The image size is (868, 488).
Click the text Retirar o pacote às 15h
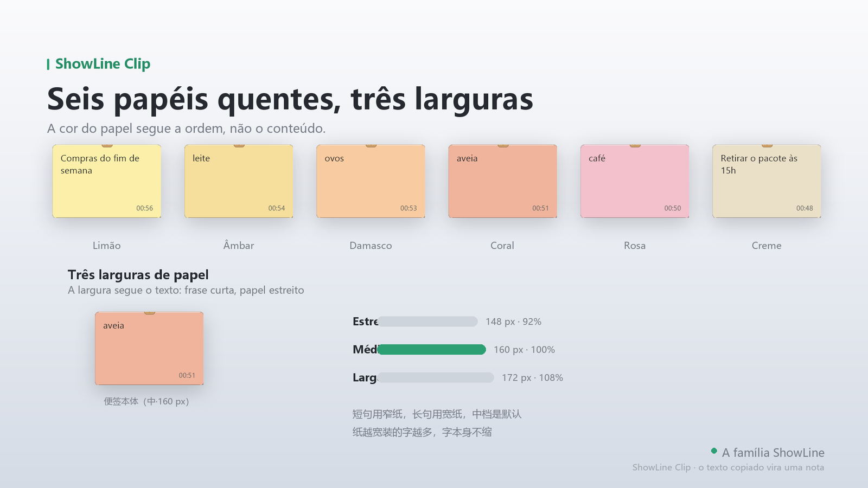click(x=759, y=164)
